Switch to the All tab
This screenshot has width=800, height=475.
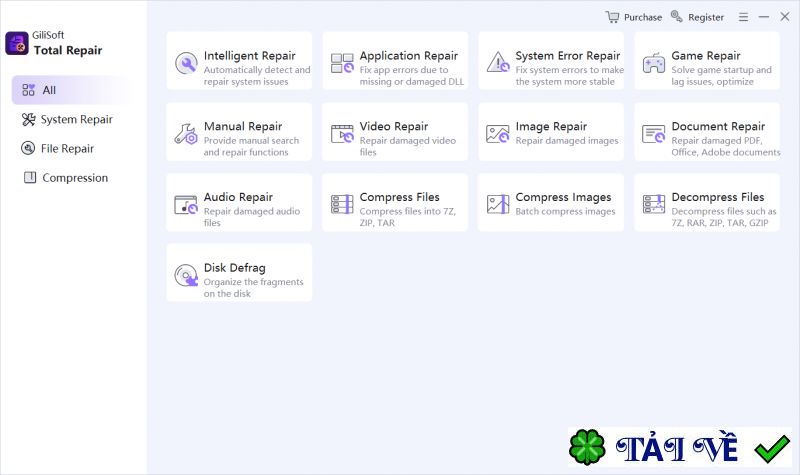(x=74, y=90)
